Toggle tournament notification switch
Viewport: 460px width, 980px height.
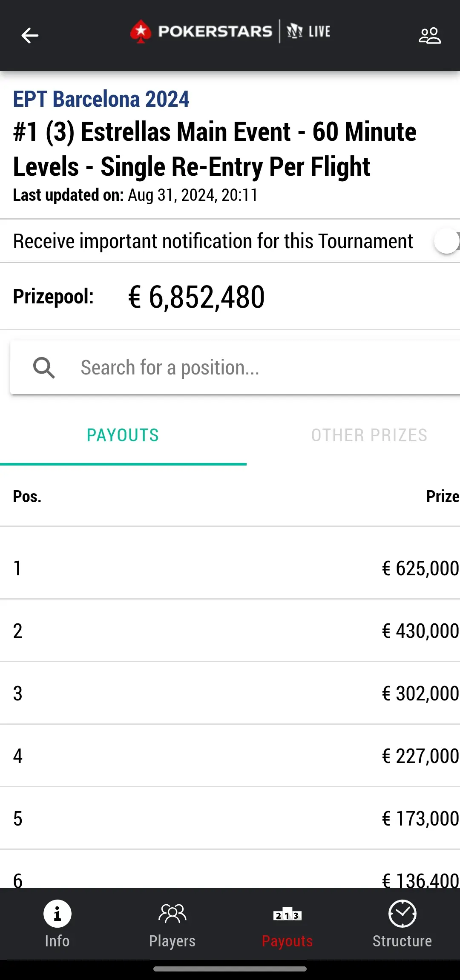[x=446, y=241]
